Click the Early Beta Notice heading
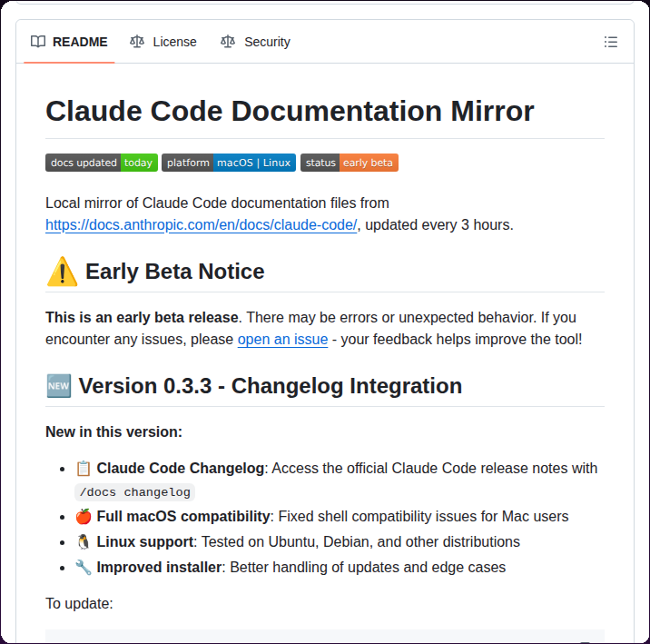Image resolution: width=650 pixels, height=644 pixels. tap(175, 272)
